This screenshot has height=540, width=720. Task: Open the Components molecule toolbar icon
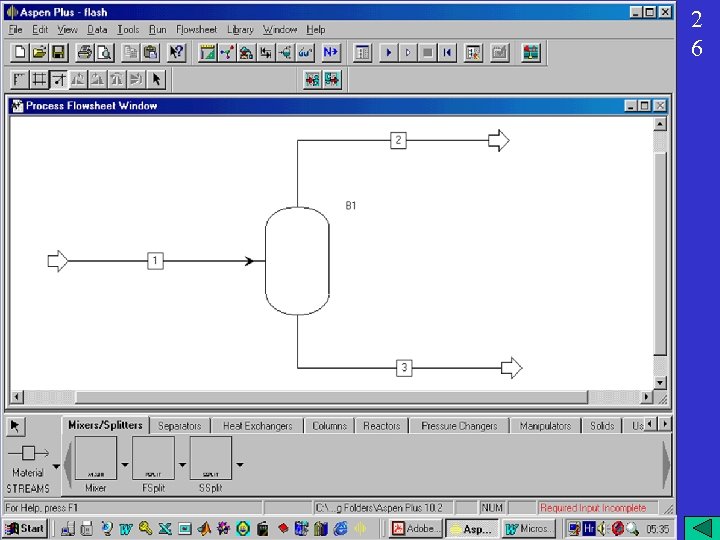pos(227,52)
